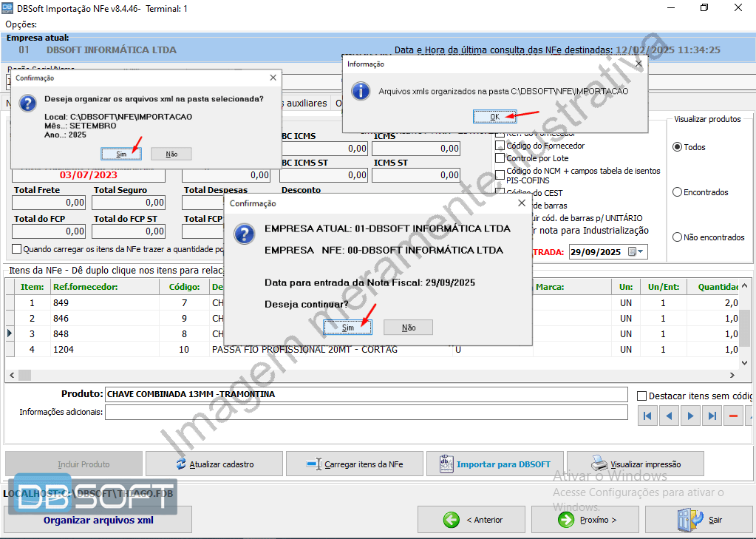Click Atualizar cadastro refresh button
Image resolution: width=756 pixels, height=539 pixels.
click(214, 464)
